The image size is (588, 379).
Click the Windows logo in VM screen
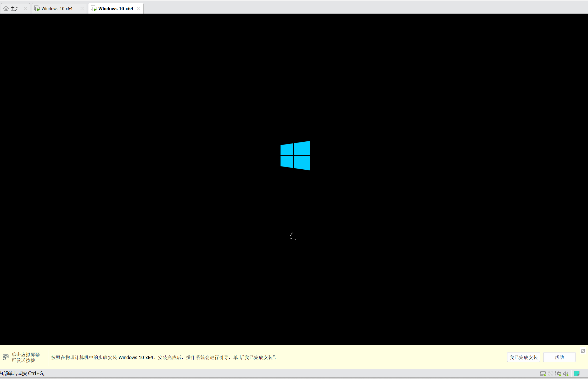[295, 156]
